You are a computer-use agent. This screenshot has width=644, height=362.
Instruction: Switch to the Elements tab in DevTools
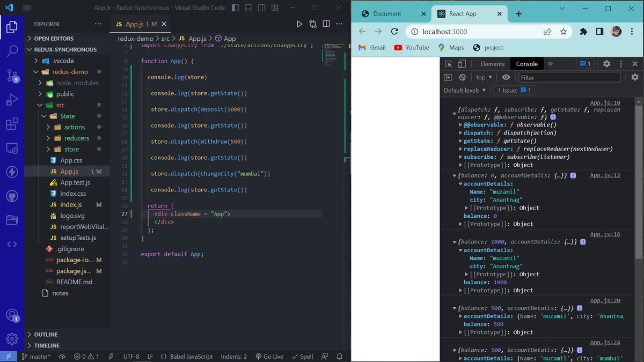point(491,63)
